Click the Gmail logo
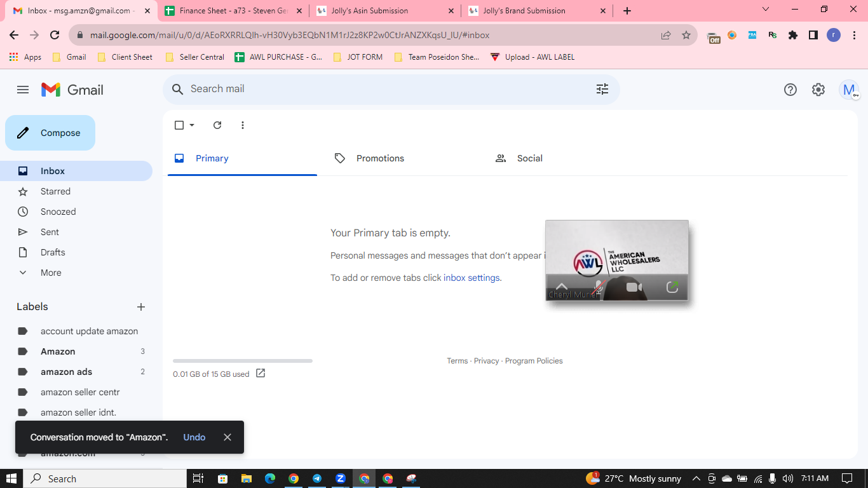The height and width of the screenshot is (488, 868). (x=72, y=90)
